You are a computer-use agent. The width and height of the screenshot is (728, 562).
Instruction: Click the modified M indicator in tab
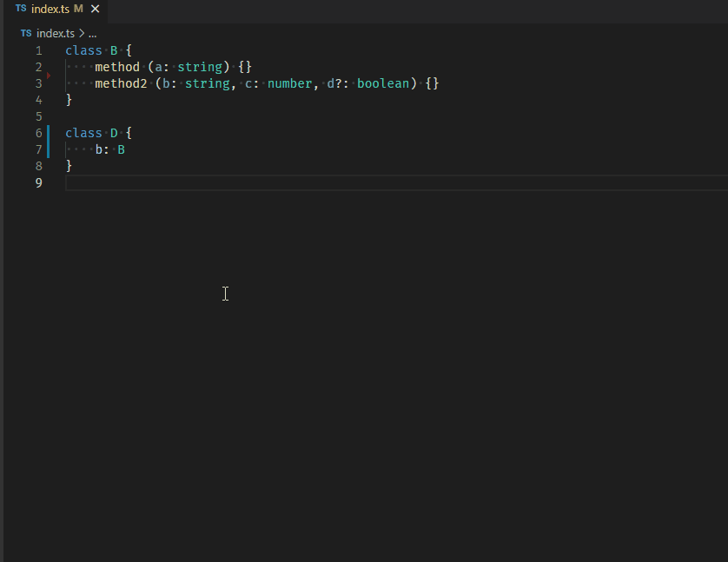[x=78, y=9]
